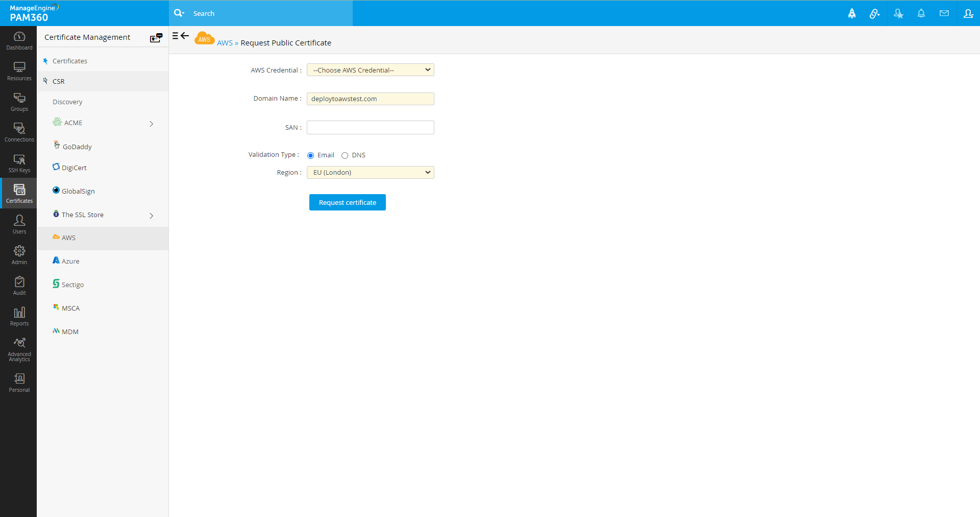Click the rocket icon in the top bar
Screen dimensions: 980x517
point(852,14)
